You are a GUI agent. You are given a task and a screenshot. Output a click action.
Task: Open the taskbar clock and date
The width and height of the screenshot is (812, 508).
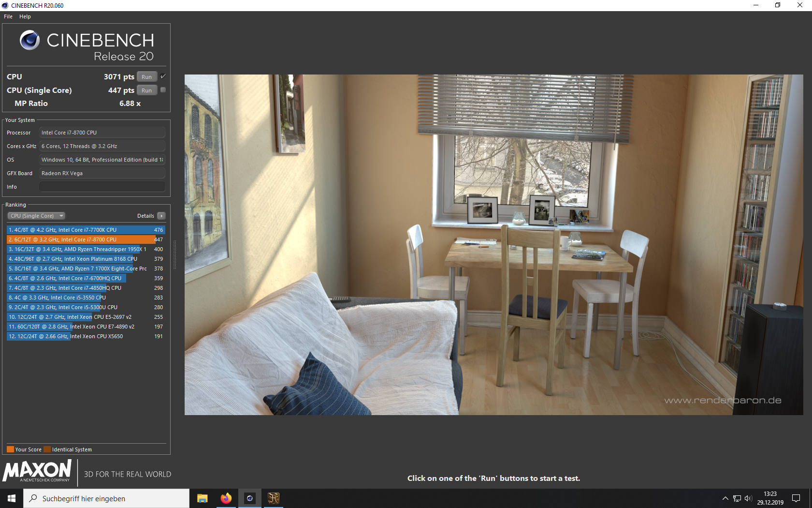point(770,498)
